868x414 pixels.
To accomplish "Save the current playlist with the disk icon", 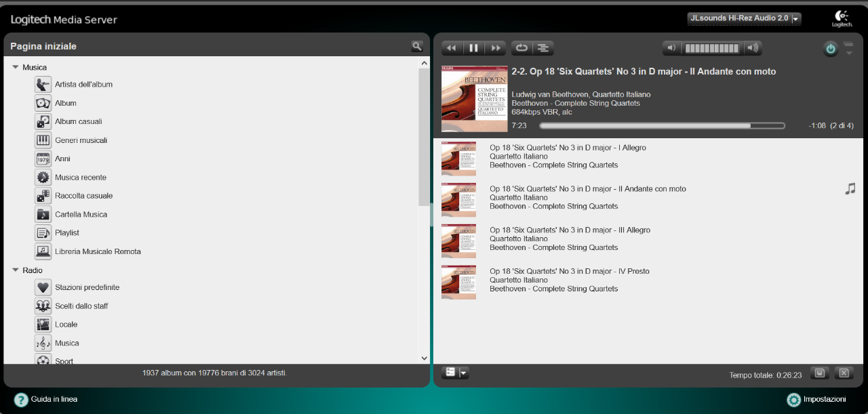I will click(819, 373).
